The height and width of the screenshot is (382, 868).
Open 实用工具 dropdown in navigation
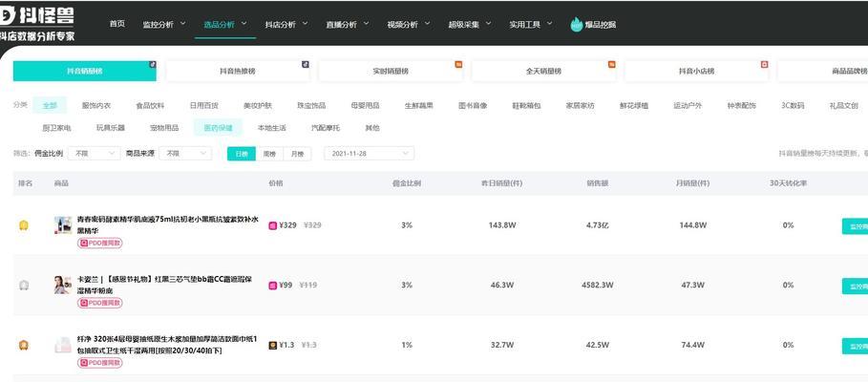click(531, 25)
